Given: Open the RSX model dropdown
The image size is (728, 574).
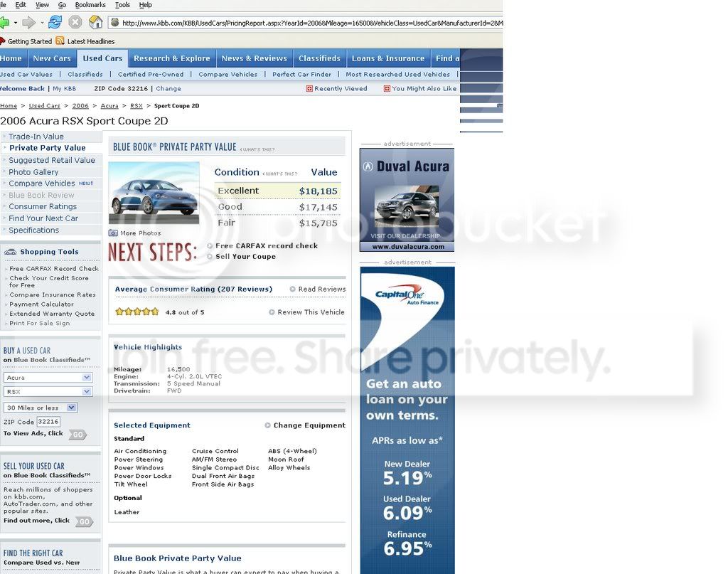Looking at the screenshot, I should (48, 392).
